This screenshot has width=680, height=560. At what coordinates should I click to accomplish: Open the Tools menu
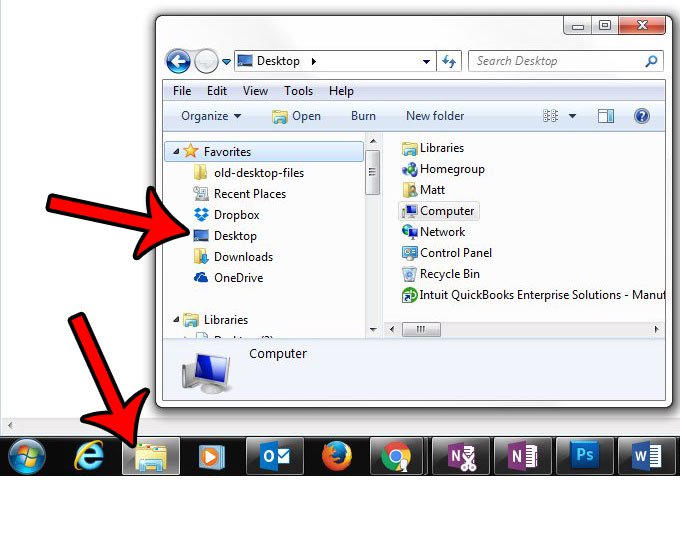(x=298, y=91)
